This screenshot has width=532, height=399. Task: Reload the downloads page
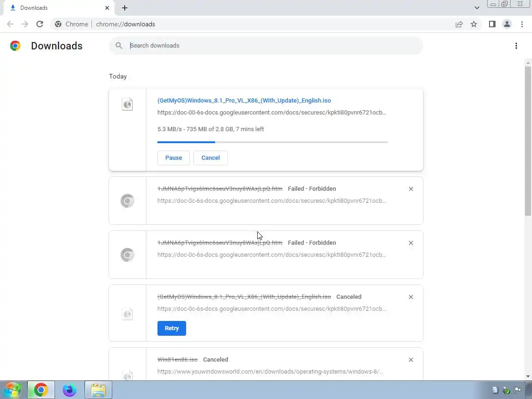pos(40,24)
